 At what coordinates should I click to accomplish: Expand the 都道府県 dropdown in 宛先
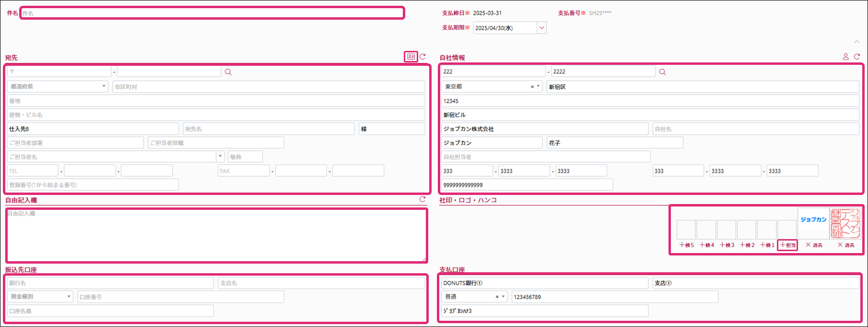pos(104,86)
